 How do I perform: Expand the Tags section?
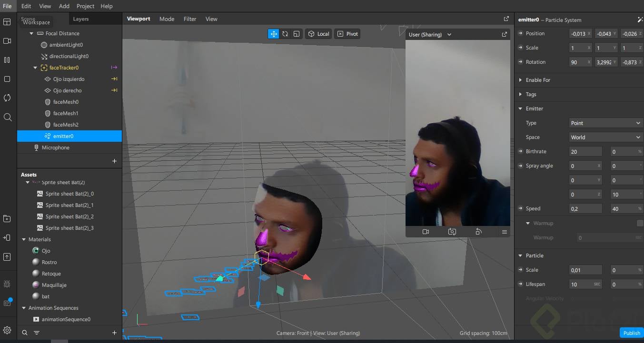pos(520,94)
